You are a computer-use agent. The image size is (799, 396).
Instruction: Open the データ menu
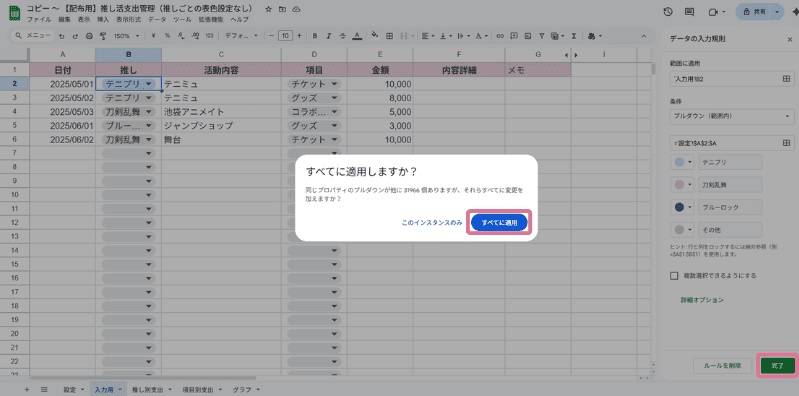pos(157,19)
